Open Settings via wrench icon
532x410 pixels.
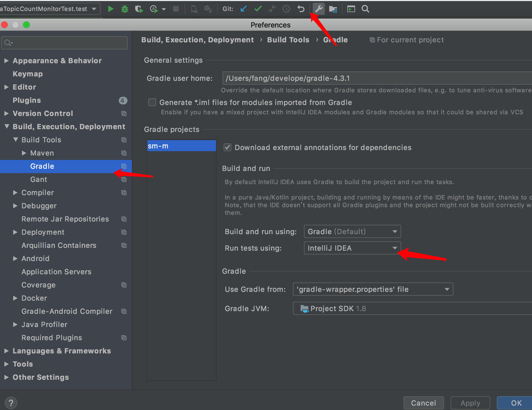tap(319, 9)
